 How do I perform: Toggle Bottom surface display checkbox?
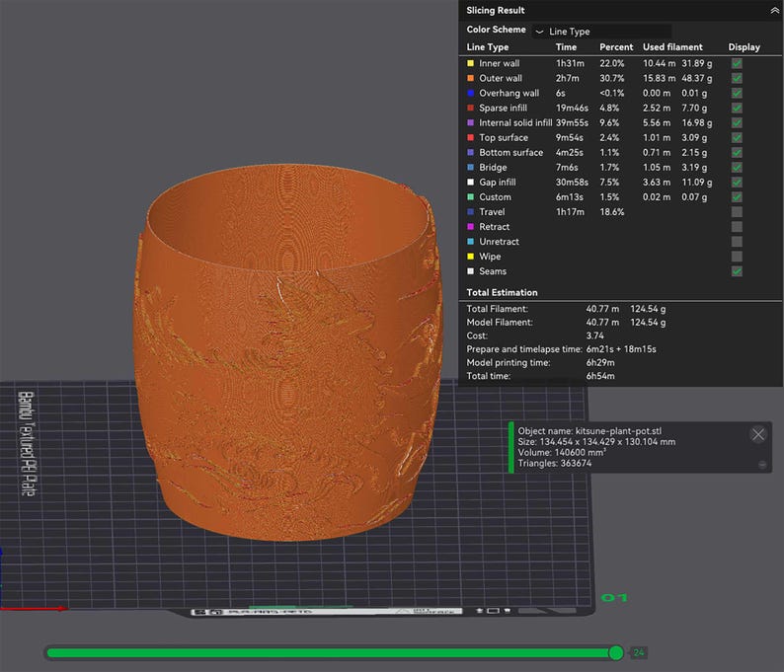tap(737, 152)
